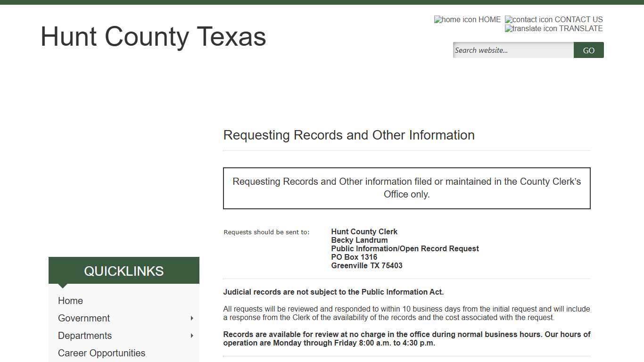Click the Requesting Records page heading
This screenshot has width=644, height=362.
pyautogui.click(x=349, y=135)
